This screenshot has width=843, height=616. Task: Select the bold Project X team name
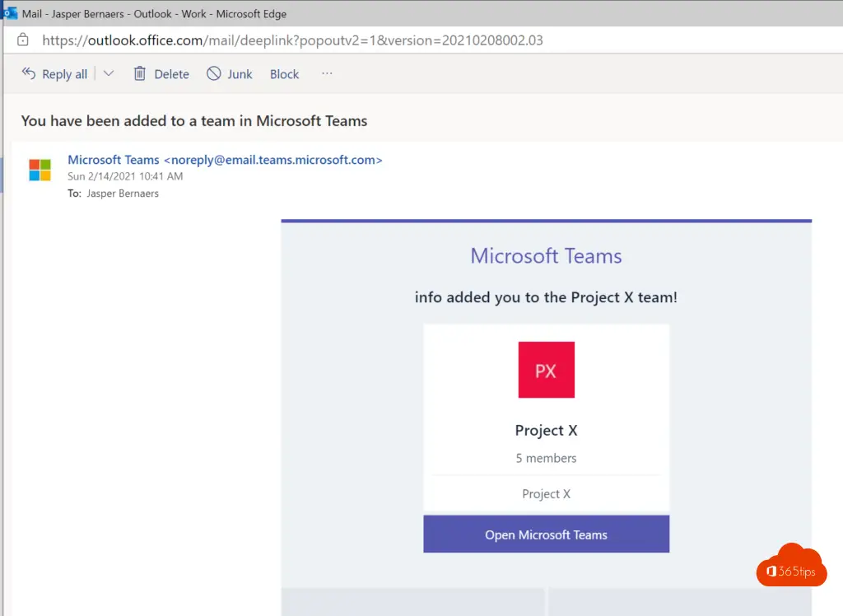click(546, 430)
